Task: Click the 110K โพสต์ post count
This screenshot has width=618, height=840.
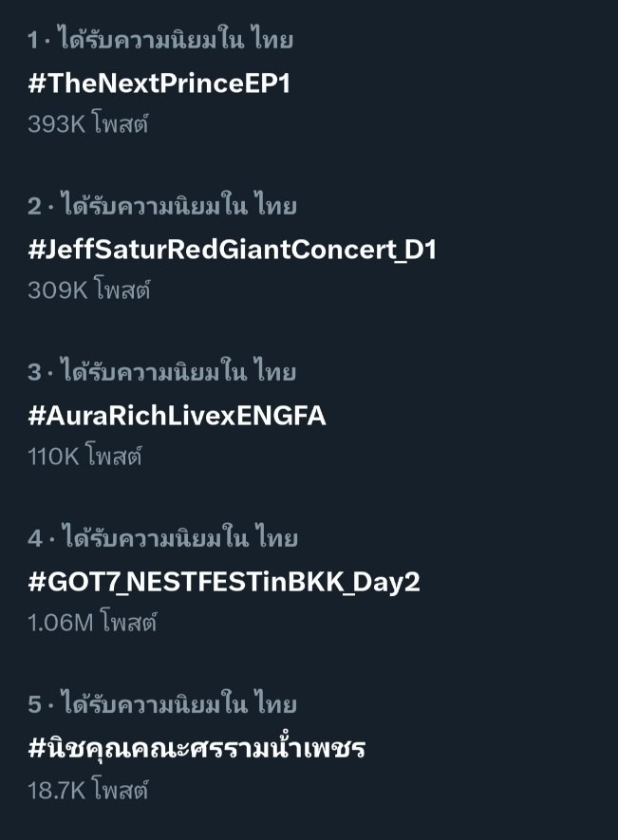Action: tap(84, 456)
